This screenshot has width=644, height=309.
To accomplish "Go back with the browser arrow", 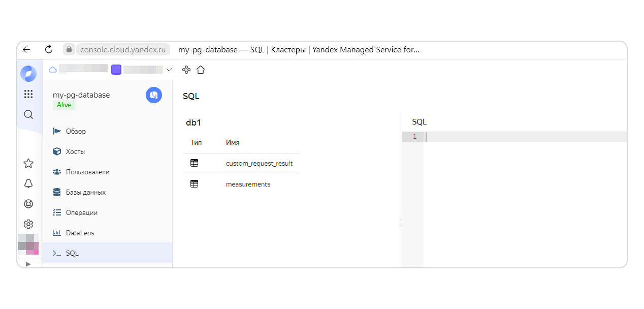I will pyautogui.click(x=26, y=49).
